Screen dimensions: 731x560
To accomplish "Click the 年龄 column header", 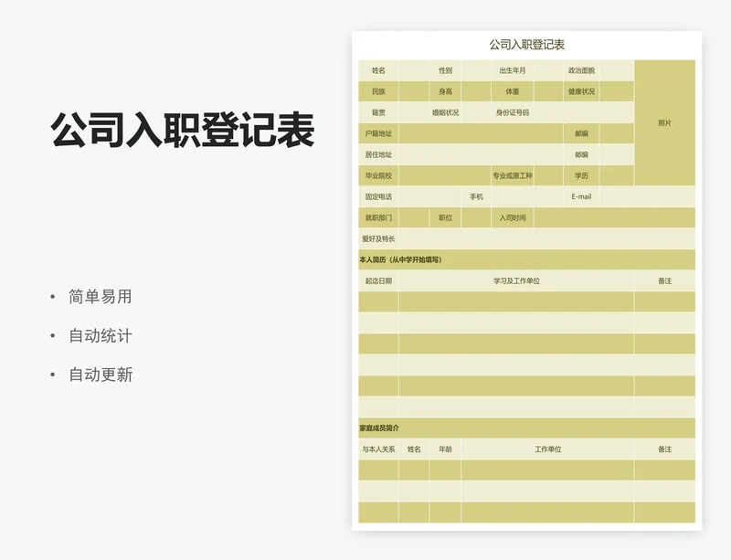I will pos(445,449).
